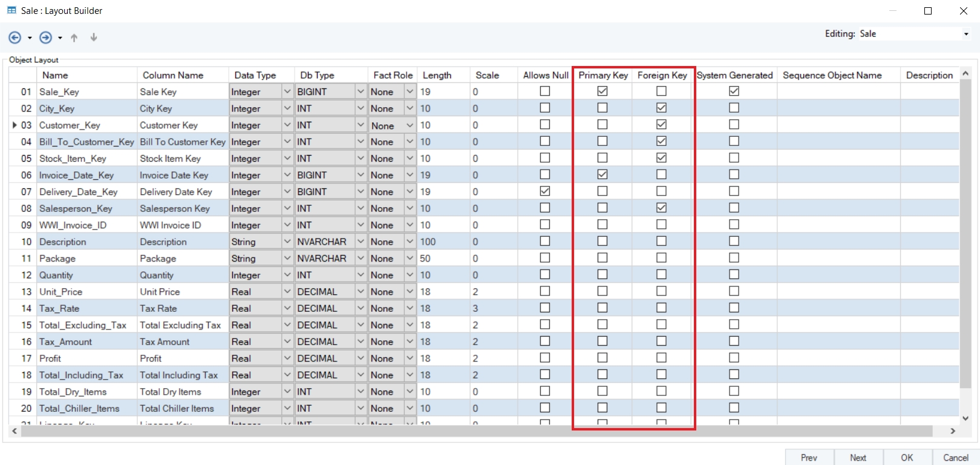This screenshot has height=465, width=980.
Task: Click the Customer_Key row selector arrow
Action: pos(15,125)
